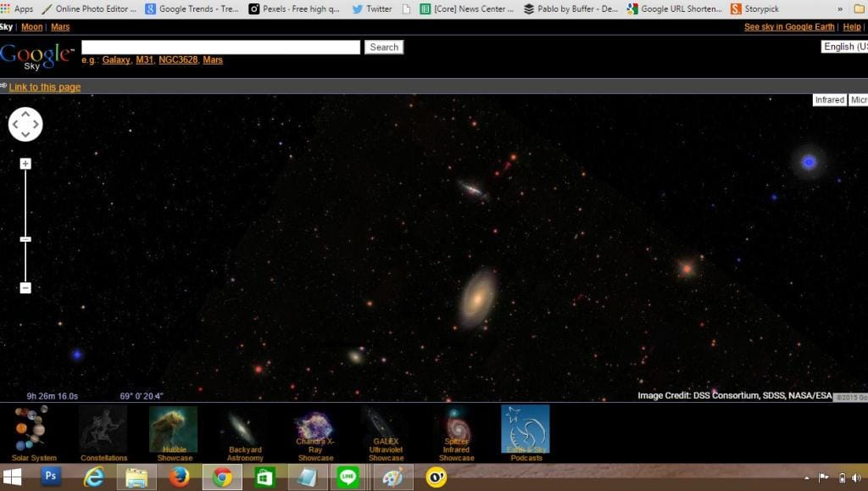Image resolution: width=868 pixels, height=491 pixels.
Task: Click the Link to this page link
Action: 45,87
